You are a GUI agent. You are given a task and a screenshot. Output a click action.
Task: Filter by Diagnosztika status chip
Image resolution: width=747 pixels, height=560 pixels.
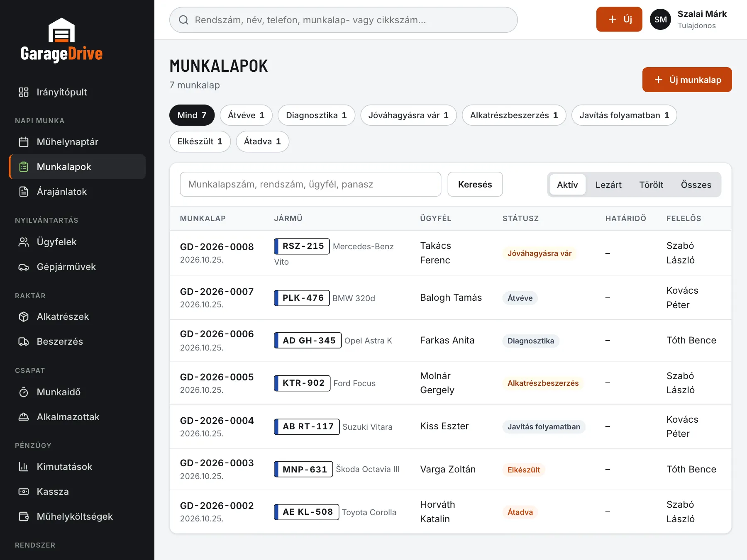[316, 115]
